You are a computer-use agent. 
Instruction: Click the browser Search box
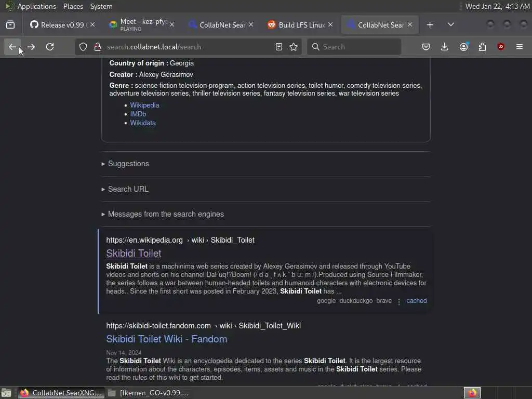pos(354,47)
